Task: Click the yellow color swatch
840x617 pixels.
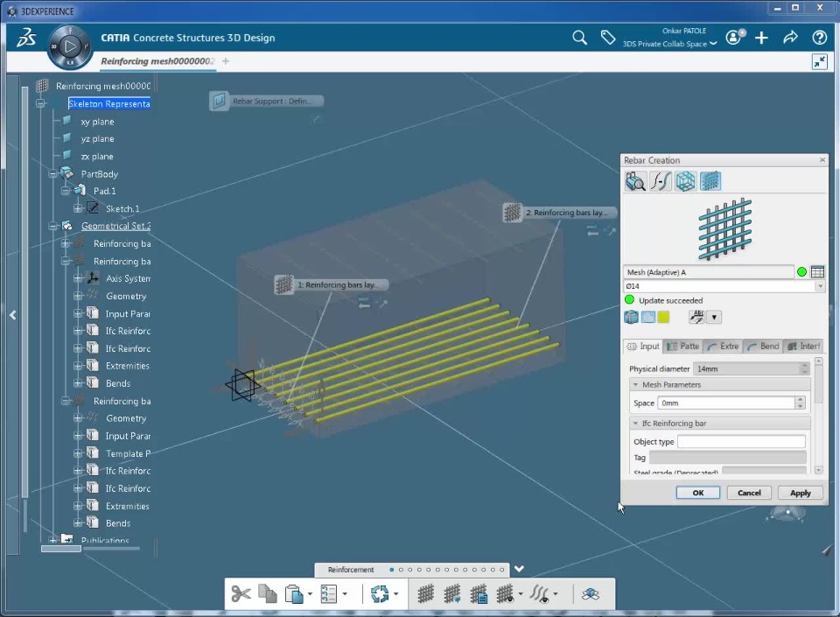Action: click(664, 317)
